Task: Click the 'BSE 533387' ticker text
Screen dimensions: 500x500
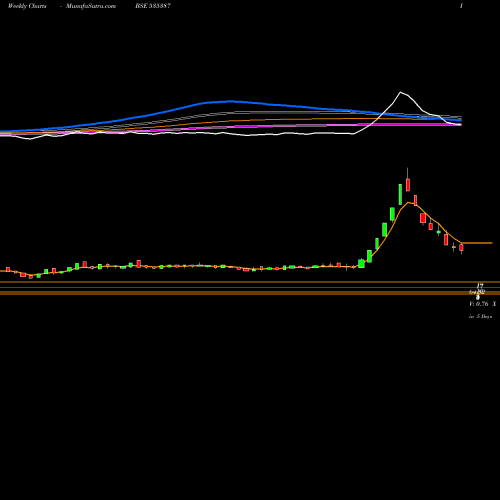Action: click(153, 6)
